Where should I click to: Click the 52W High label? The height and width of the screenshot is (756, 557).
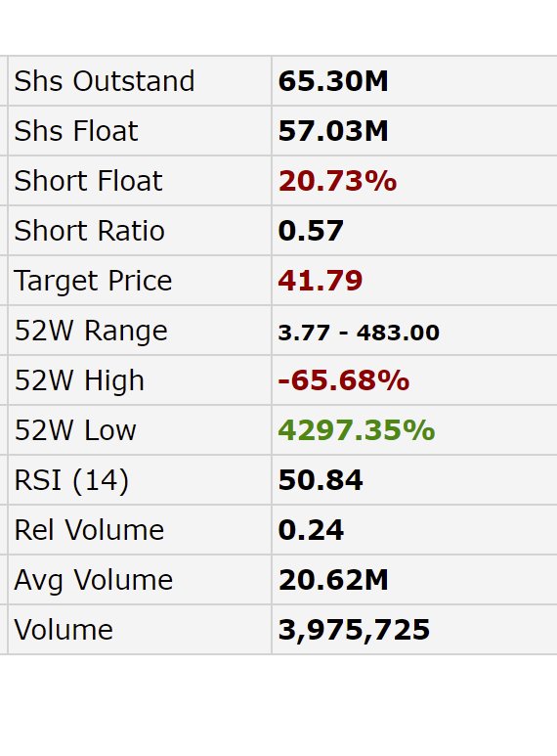79,380
